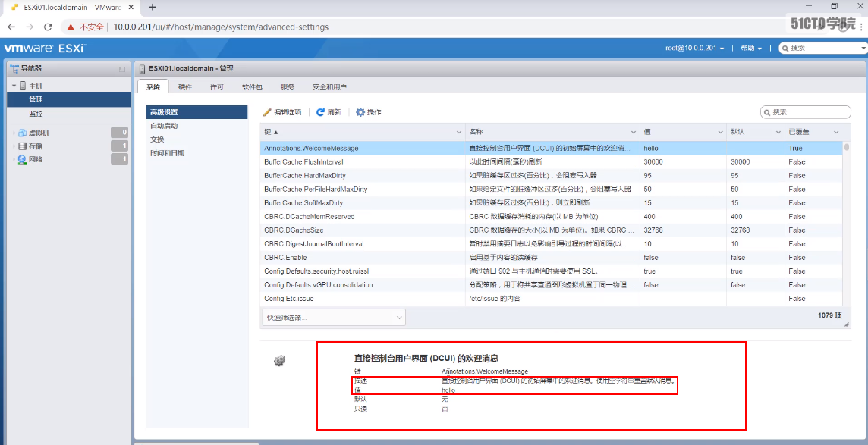
Task: Click the 网络 icon in navigator
Action: pyautogui.click(x=22, y=159)
